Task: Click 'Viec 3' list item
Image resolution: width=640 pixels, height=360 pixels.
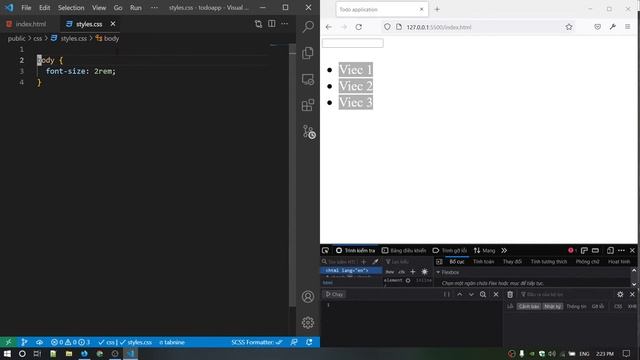Action: coord(356,102)
